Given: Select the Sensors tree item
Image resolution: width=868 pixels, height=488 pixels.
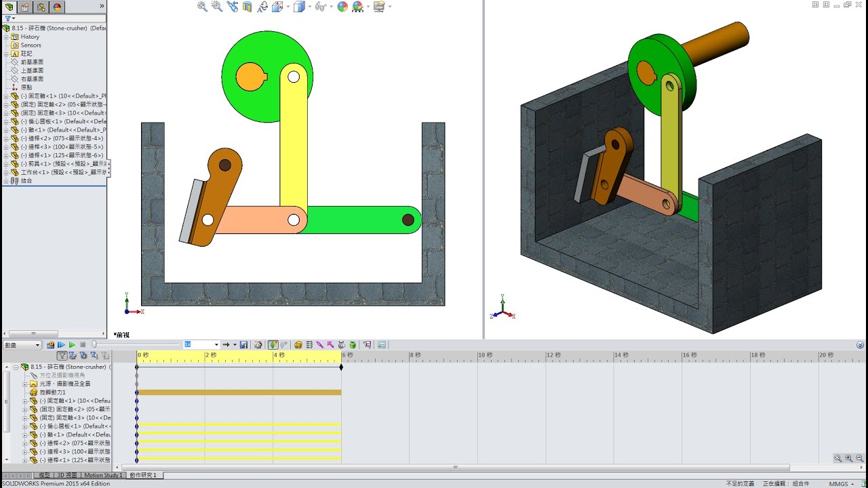Looking at the screenshot, I should click(x=31, y=45).
